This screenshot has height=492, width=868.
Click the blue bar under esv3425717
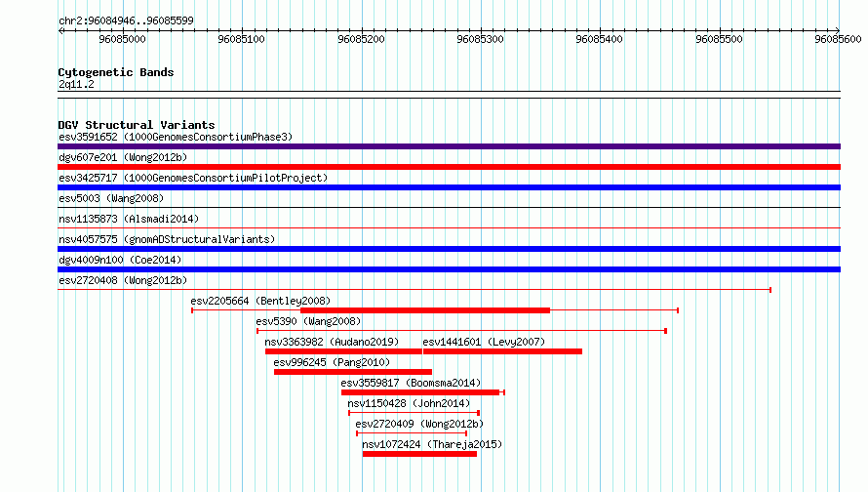point(449,187)
